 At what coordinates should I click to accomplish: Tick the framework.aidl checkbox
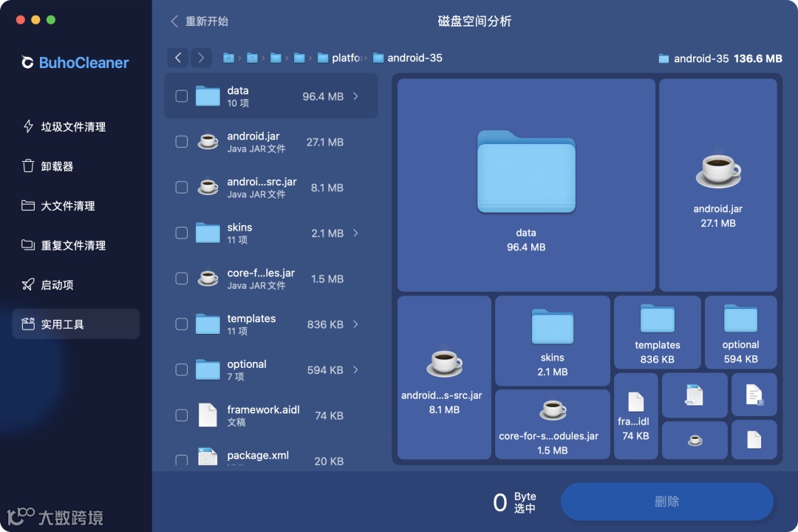point(182,415)
